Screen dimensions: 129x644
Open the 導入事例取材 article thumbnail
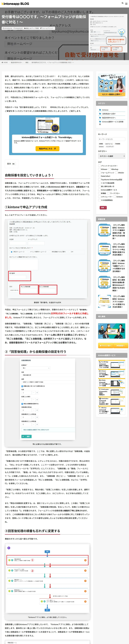(105, 282)
